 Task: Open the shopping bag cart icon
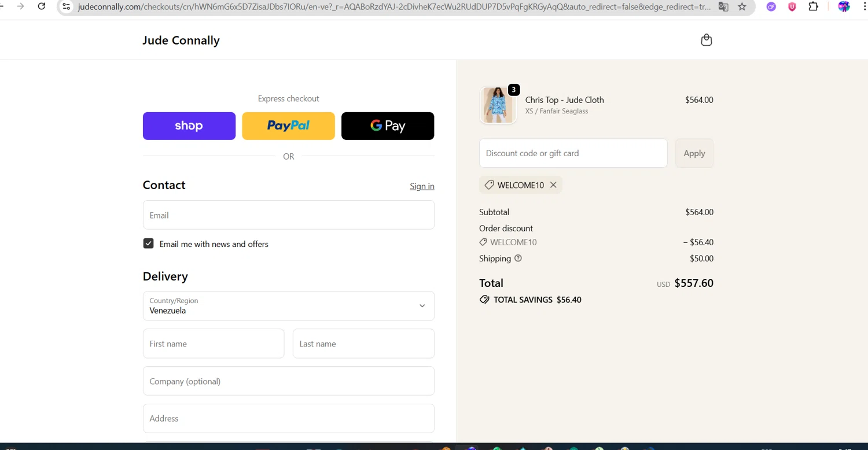point(706,40)
